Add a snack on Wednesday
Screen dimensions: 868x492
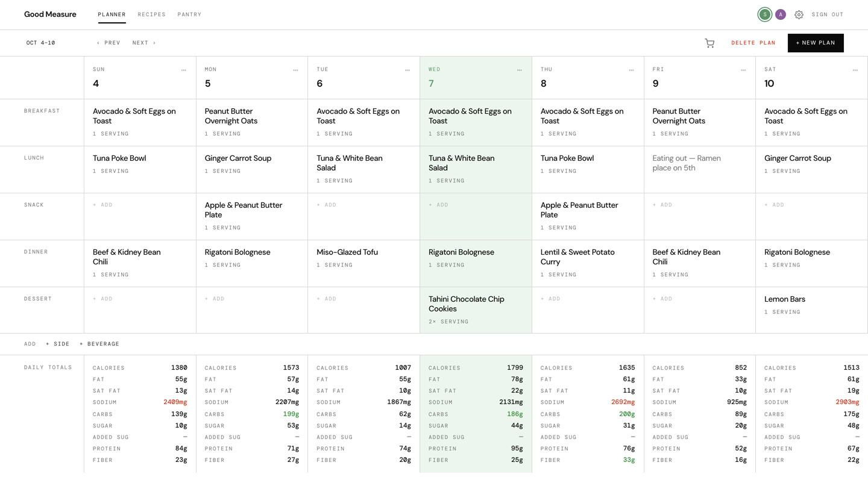coord(438,205)
